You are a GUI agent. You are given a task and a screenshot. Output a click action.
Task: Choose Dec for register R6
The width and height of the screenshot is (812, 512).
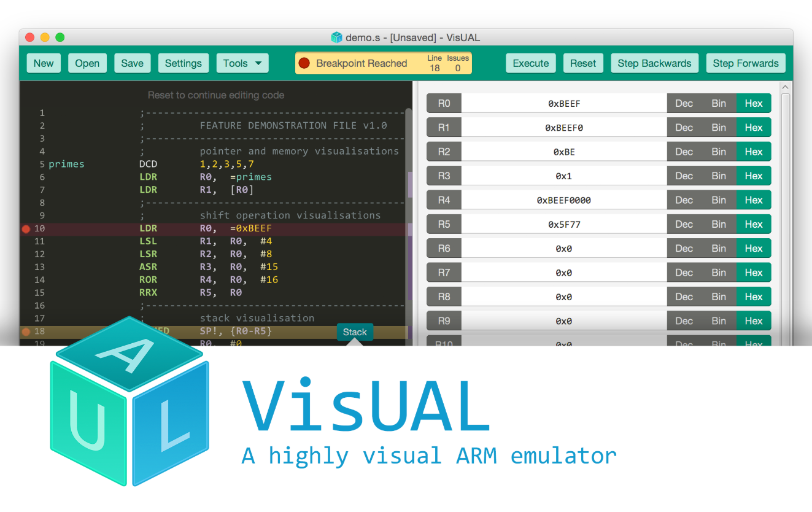point(684,249)
